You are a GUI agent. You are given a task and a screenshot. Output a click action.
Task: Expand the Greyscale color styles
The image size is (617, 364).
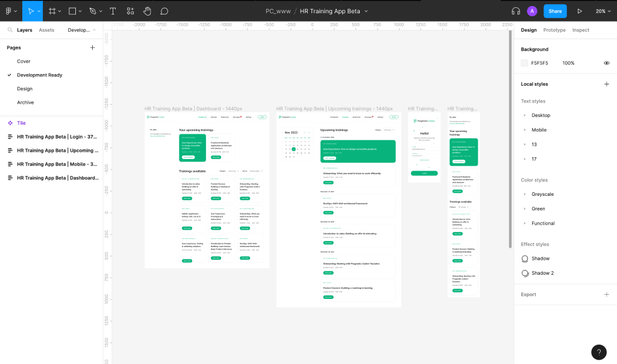(525, 194)
